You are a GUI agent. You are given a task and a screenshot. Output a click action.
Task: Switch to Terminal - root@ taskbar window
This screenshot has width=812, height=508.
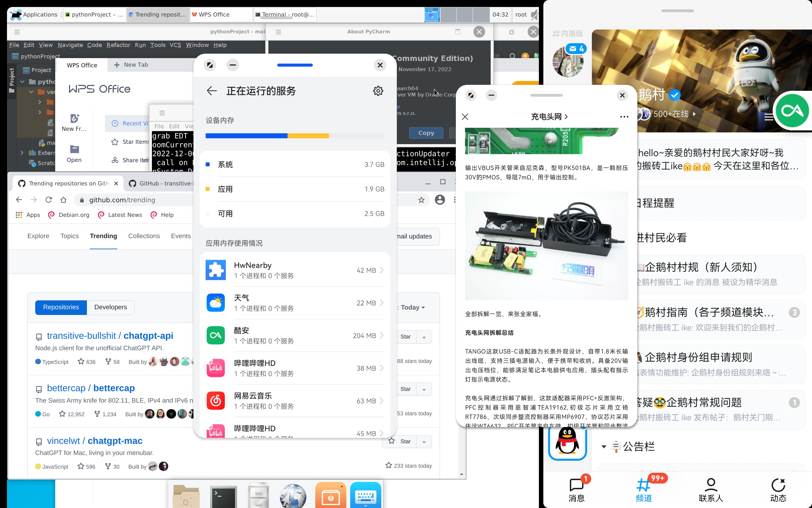point(285,15)
